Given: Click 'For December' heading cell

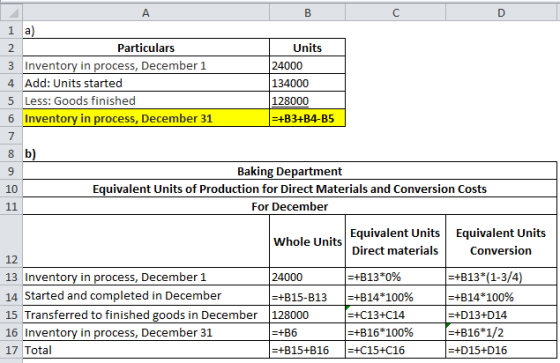Looking at the screenshot, I should tap(290, 206).
